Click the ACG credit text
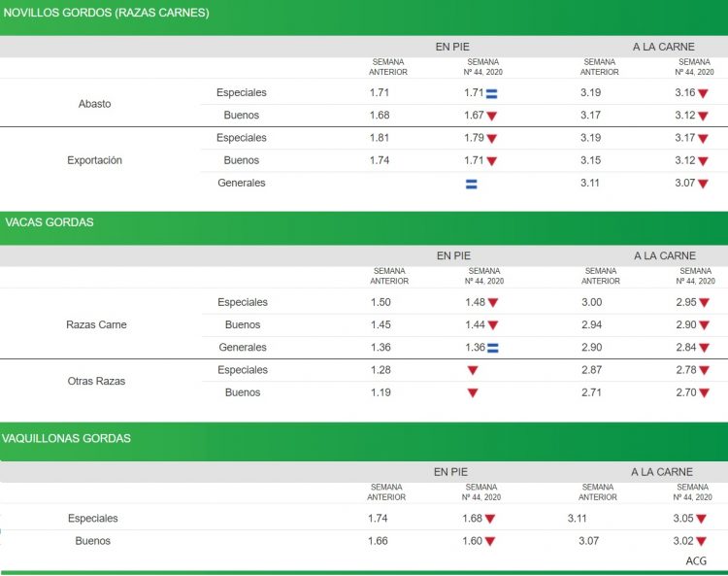The image size is (728, 576). coord(696,560)
